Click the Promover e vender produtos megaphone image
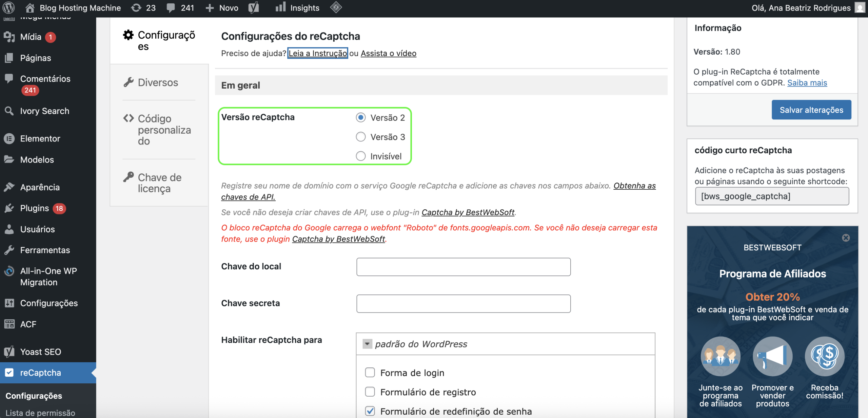Viewport: 868px width, 418px height. [773, 356]
